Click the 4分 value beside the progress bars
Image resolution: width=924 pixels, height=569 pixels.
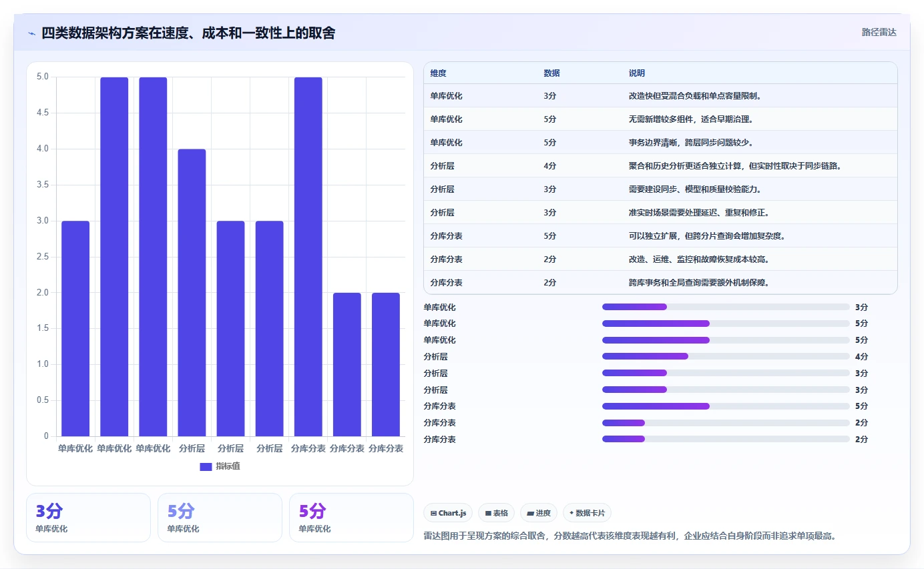click(861, 357)
